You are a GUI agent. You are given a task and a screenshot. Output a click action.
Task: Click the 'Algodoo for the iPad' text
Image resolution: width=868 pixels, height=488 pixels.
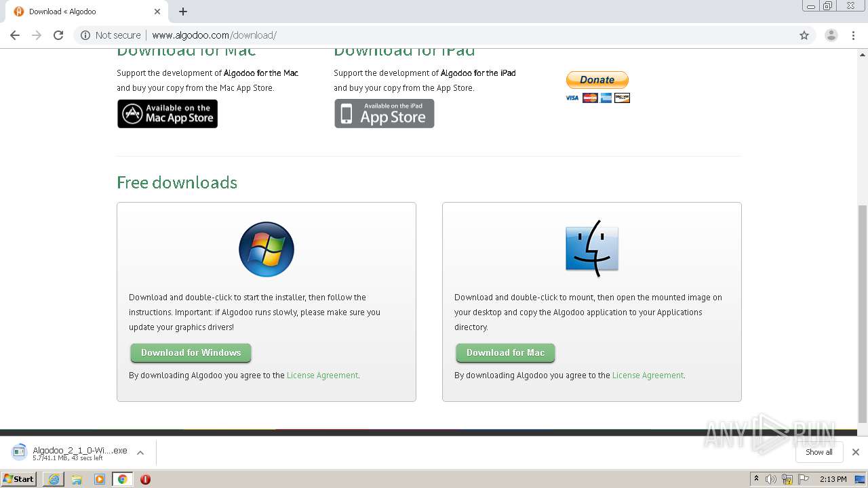(x=478, y=73)
